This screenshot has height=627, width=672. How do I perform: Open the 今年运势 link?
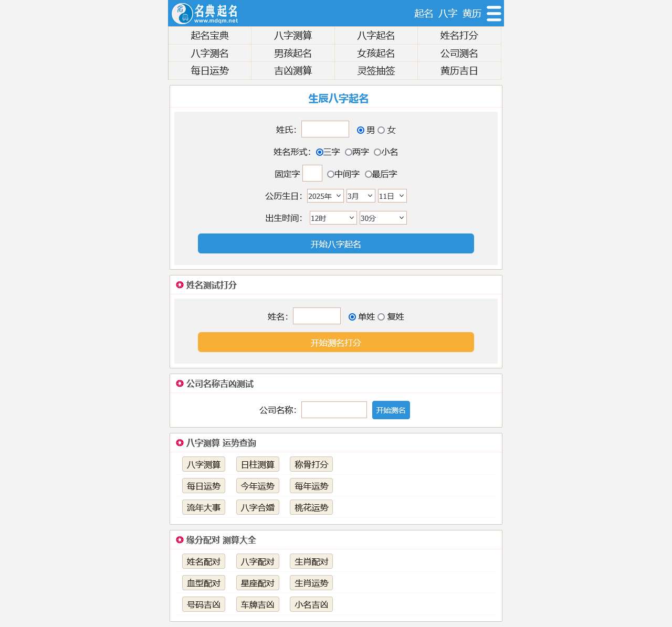(x=258, y=486)
